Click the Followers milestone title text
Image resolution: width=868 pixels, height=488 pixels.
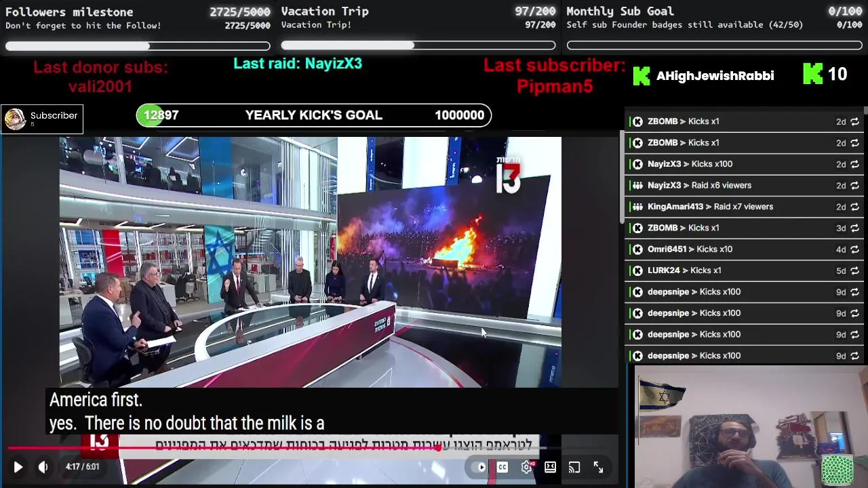tap(69, 12)
